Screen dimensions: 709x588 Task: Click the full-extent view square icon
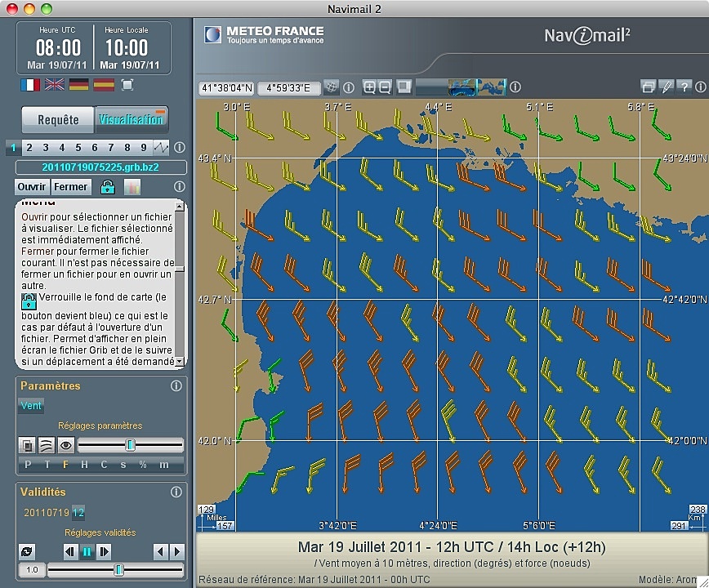(x=404, y=87)
